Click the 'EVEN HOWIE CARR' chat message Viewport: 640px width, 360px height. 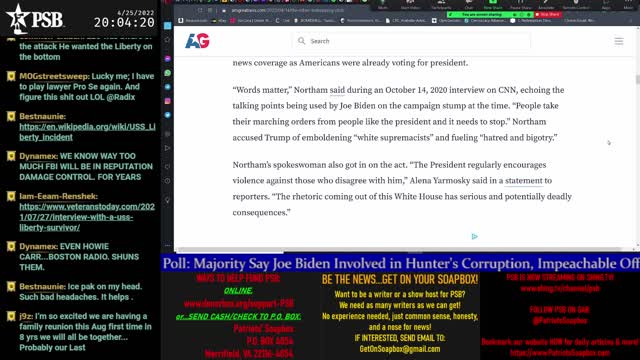click(x=79, y=257)
